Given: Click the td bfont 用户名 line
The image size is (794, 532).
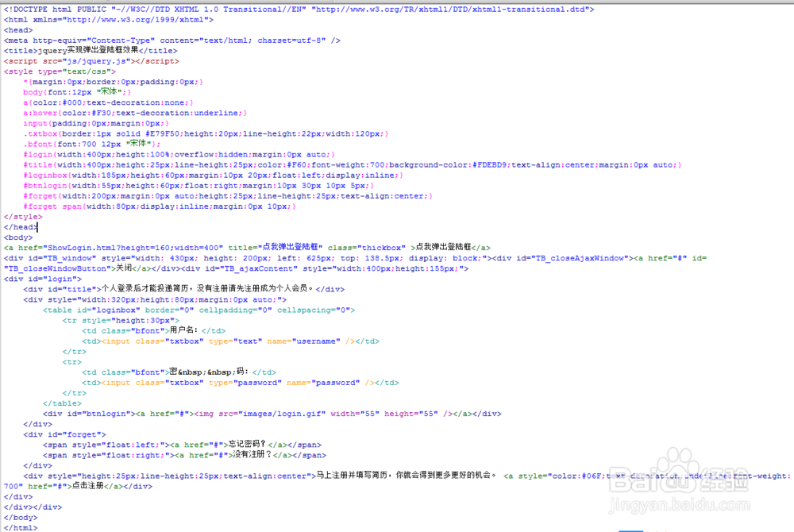Looking at the screenshot, I should 154,330.
